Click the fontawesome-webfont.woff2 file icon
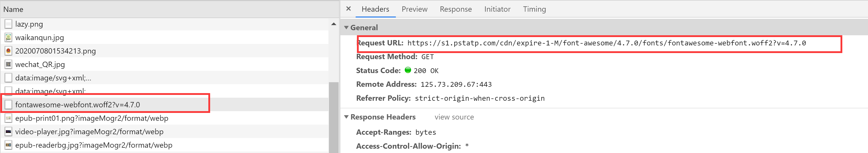Image resolution: width=868 pixels, height=153 pixels. 8,105
